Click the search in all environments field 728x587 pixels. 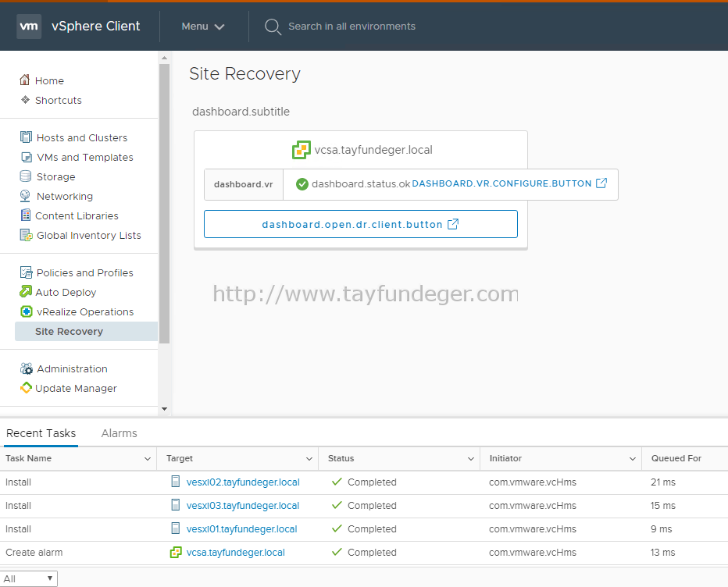coord(352,27)
